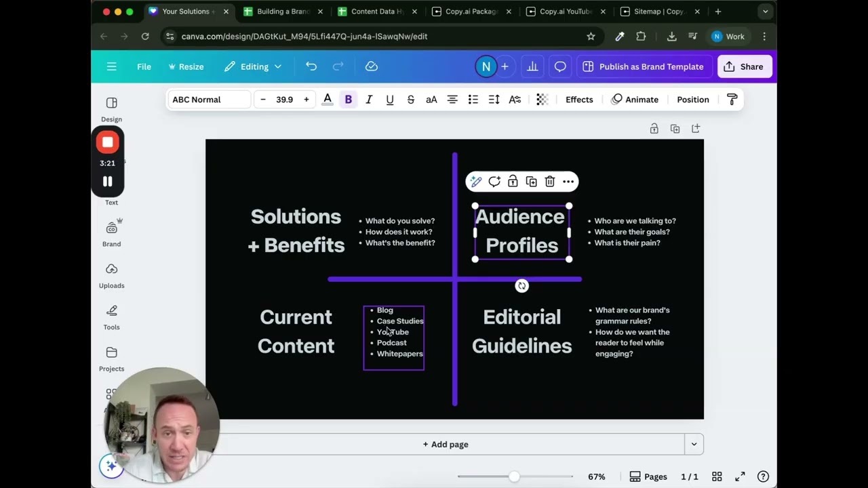
Task: Open the ABC Normal font dropdown
Action: (x=209, y=100)
